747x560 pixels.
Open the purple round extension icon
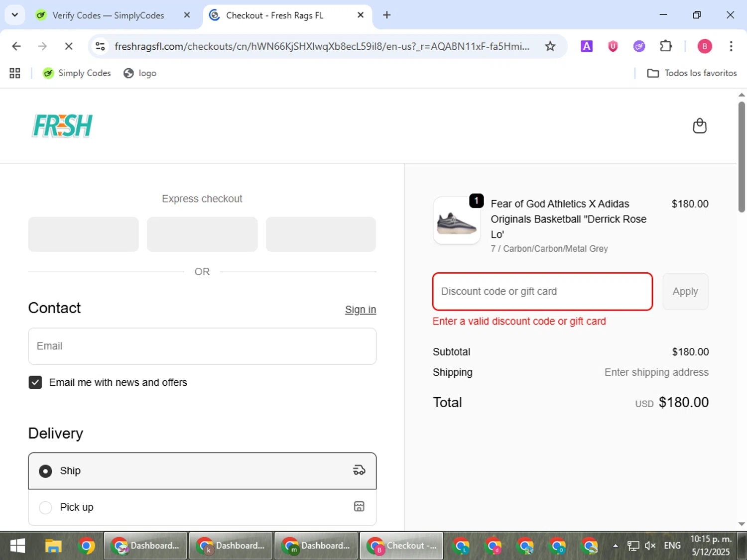click(x=639, y=46)
